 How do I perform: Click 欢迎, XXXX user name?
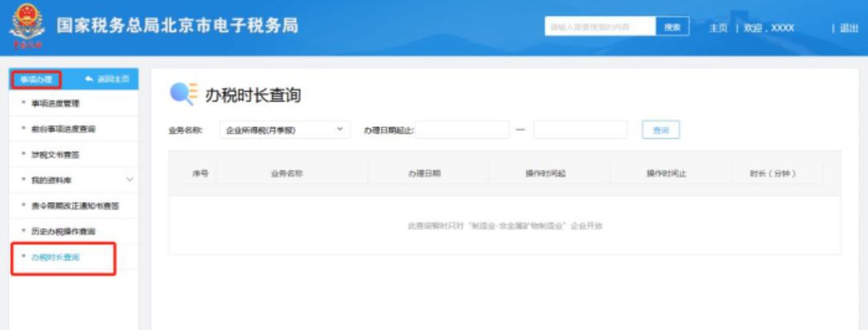coord(769,27)
